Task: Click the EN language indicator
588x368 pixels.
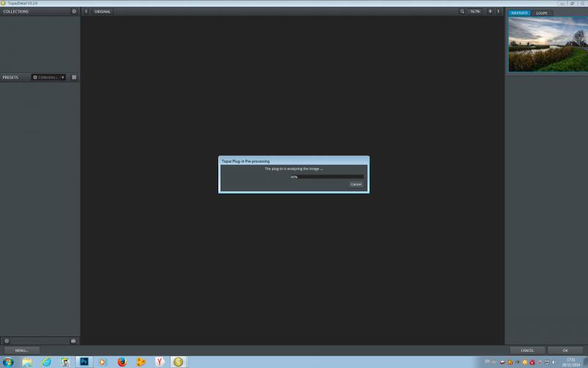Action: 487,361
